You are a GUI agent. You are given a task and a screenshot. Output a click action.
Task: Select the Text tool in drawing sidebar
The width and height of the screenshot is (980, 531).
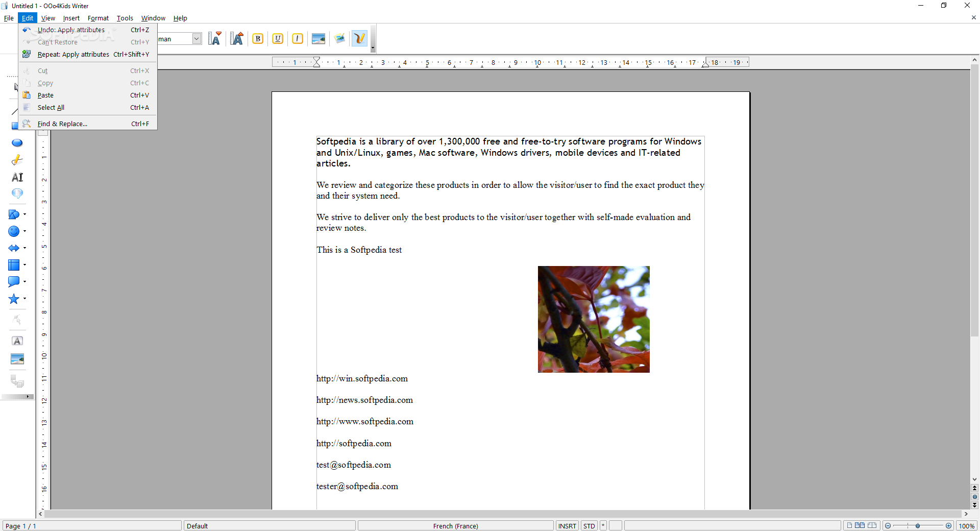17,177
